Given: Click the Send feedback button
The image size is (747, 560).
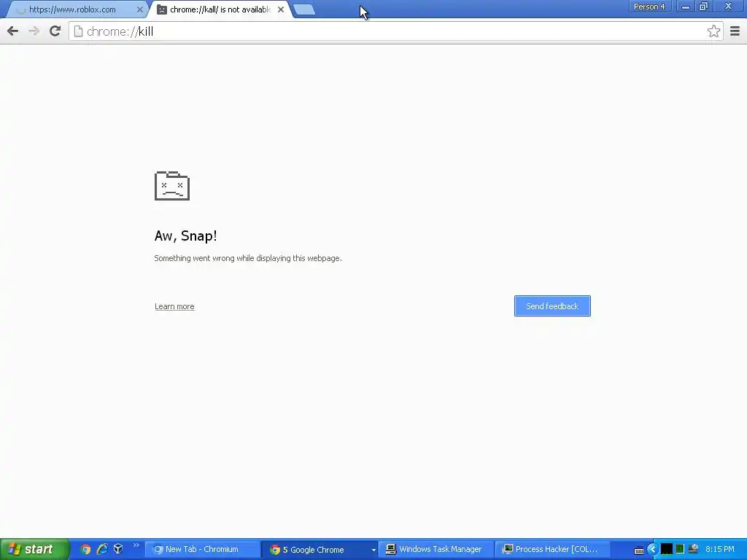Looking at the screenshot, I should [x=552, y=306].
